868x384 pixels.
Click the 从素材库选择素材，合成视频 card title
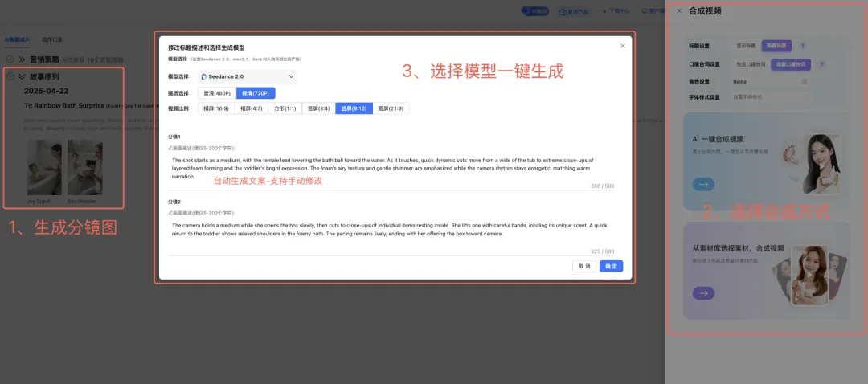pos(738,248)
